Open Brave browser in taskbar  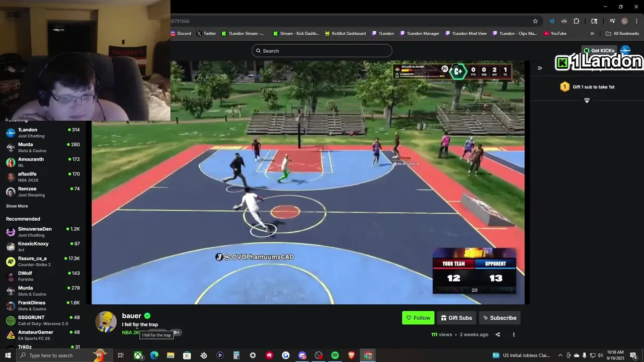[x=351, y=355]
